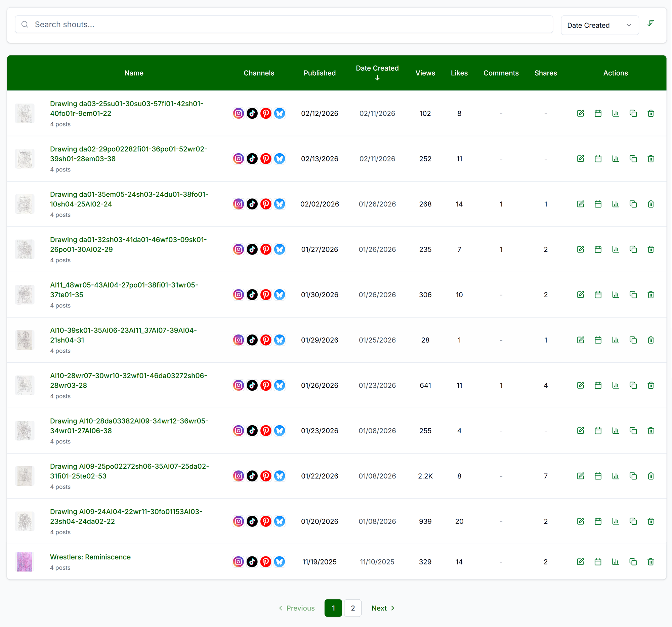Open the Date Created sort dropdown
Viewport: 672px width, 627px height.
[599, 25]
